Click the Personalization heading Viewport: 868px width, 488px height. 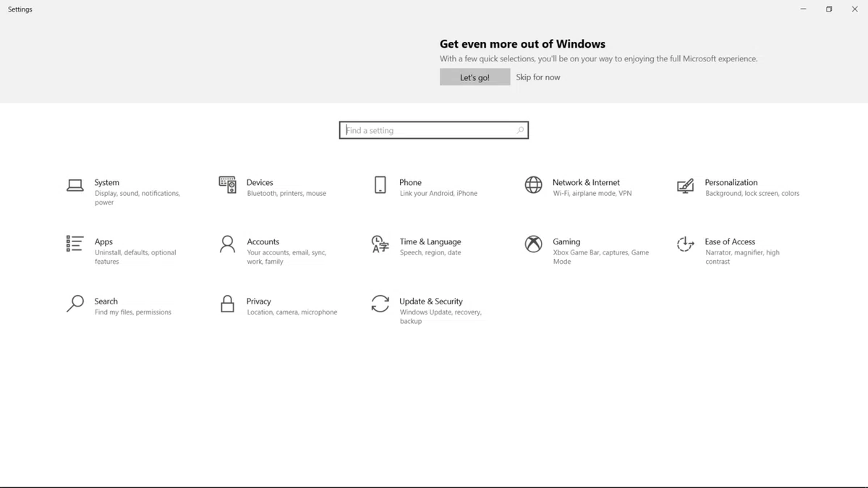click(731, 183)
